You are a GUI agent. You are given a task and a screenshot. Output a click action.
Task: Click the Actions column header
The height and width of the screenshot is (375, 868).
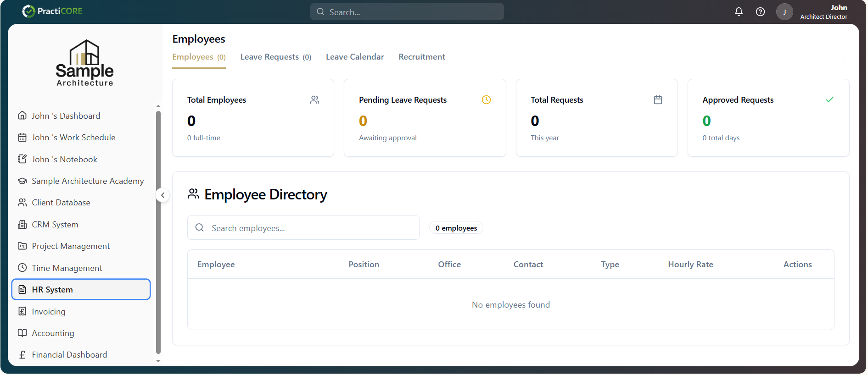pyautogui.click(x=798, y=265)
